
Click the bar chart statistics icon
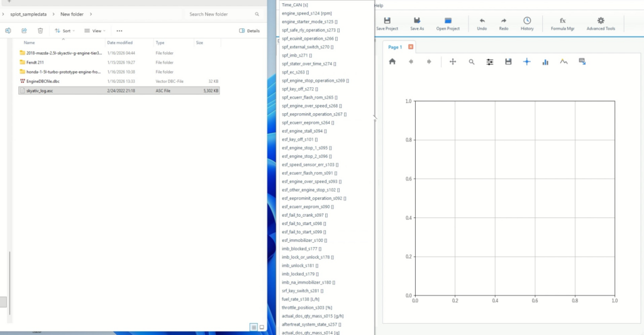[x=545, y=62]
